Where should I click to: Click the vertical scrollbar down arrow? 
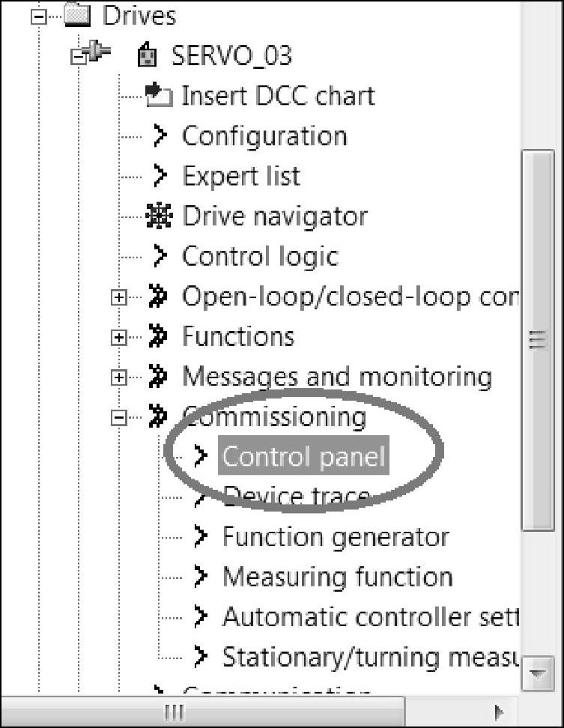537,673
